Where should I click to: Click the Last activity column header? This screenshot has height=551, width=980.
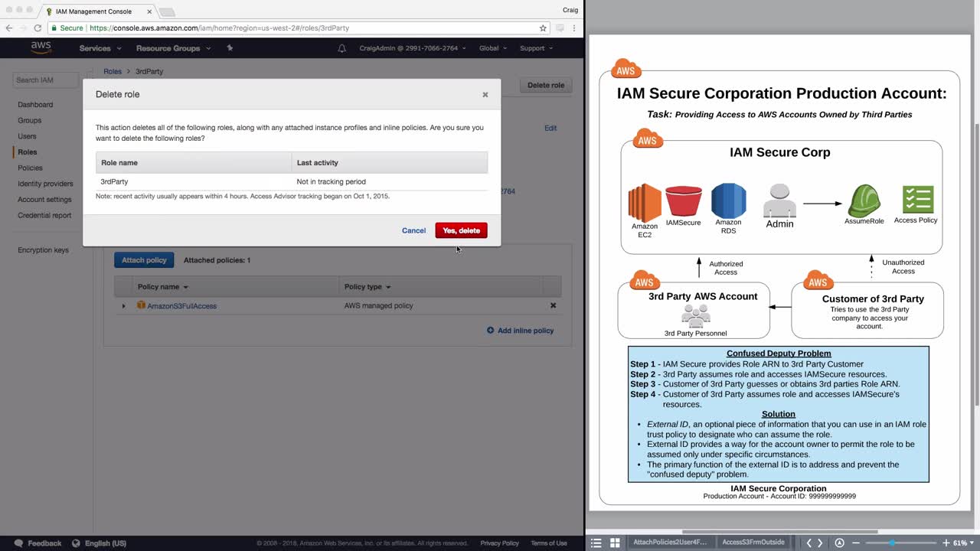pos(390,162)
